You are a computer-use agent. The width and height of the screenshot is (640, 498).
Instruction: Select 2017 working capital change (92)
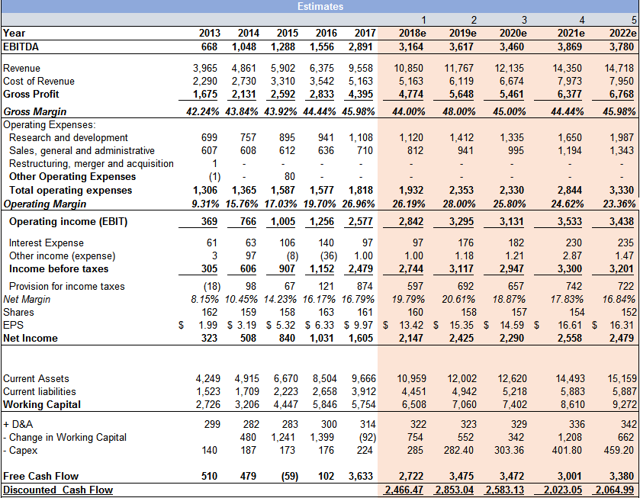[367, 437]
